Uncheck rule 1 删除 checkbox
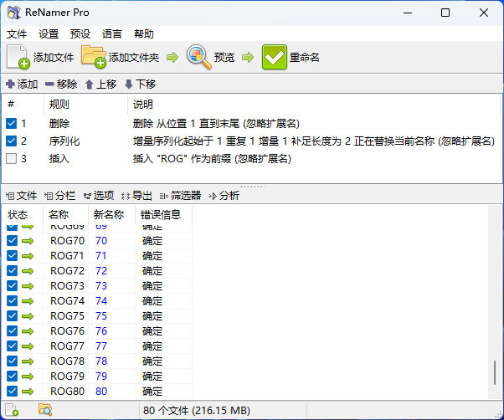The image size is (504, 420). [11, 123]
